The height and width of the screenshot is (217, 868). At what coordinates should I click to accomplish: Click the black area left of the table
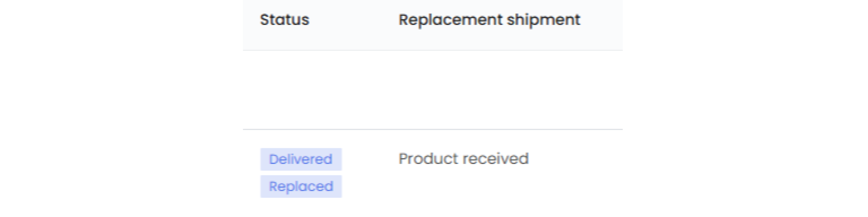coord(121,108)
